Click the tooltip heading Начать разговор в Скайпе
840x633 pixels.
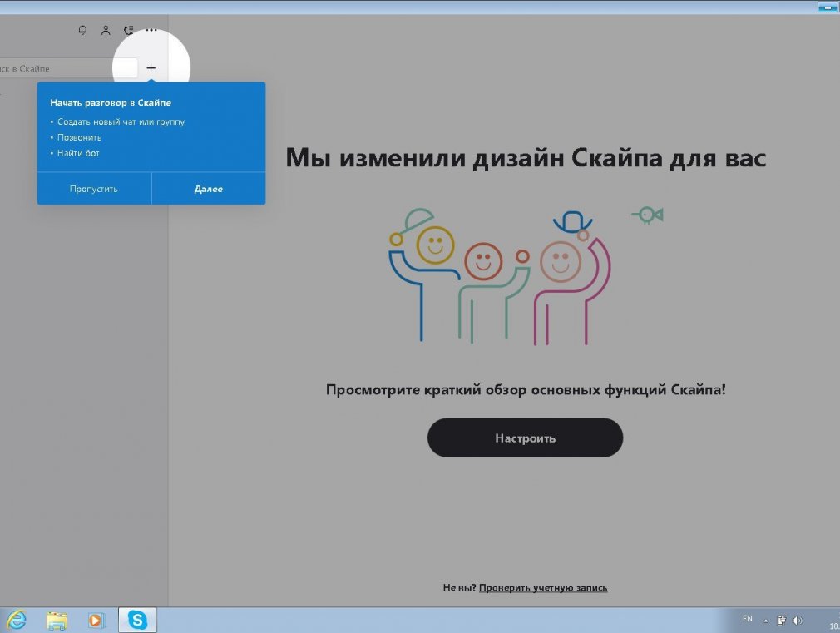click(111, 102)
